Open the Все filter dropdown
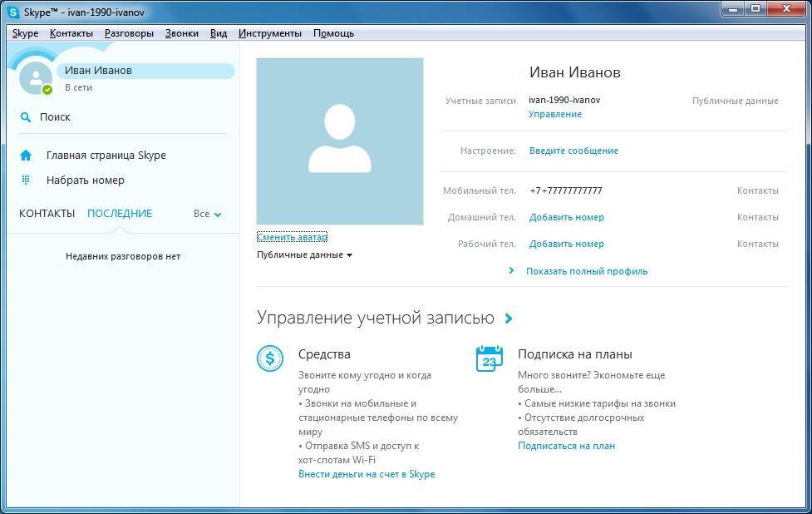812x514 pixels. tap(207, 214)
